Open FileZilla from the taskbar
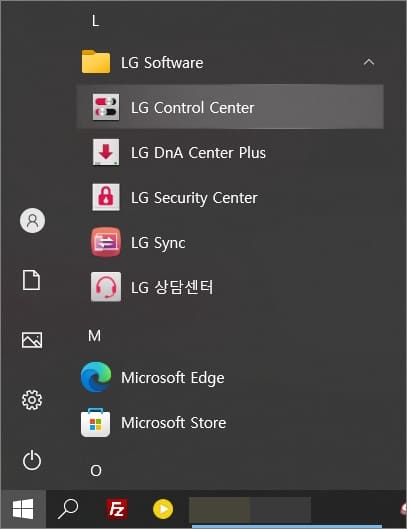 click(x=117, y=509)
